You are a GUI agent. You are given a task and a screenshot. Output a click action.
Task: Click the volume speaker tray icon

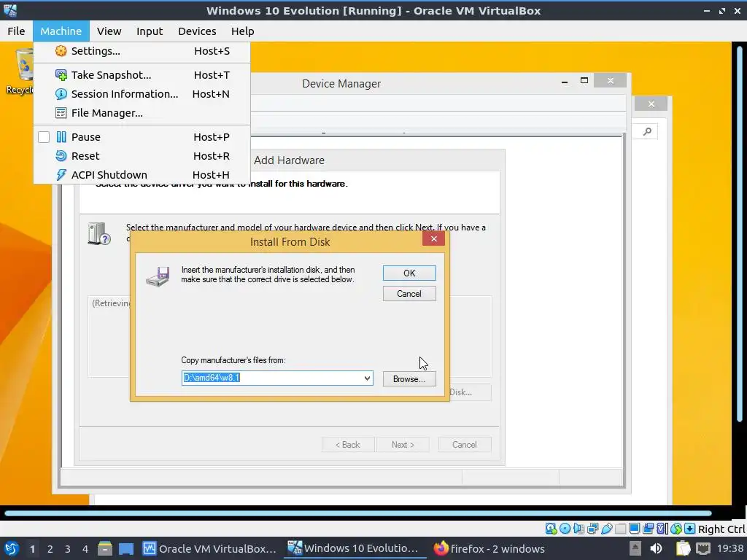point(656,549)
